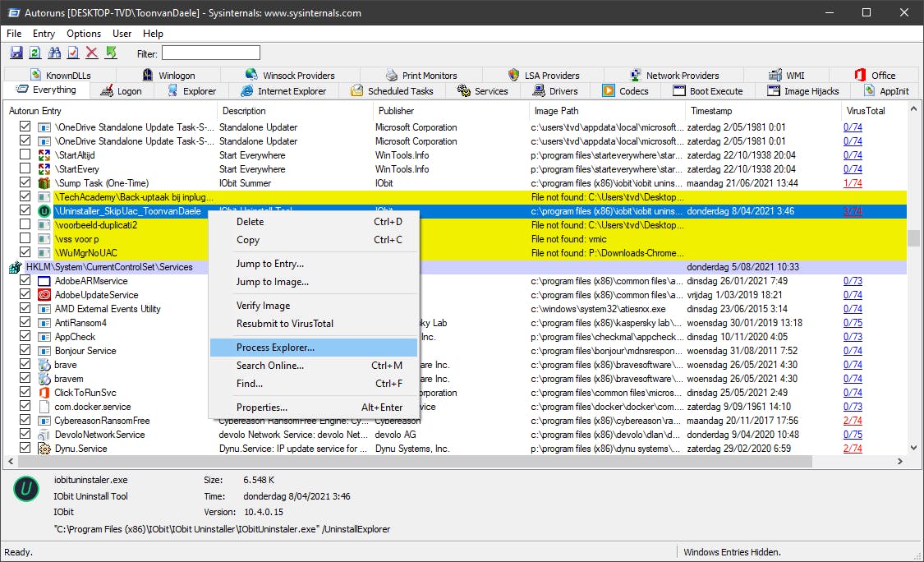The height and width of the screenshot is (562, 924).
Task: Switch to the Scheduled Tasks tab
Action: point(399,91)
